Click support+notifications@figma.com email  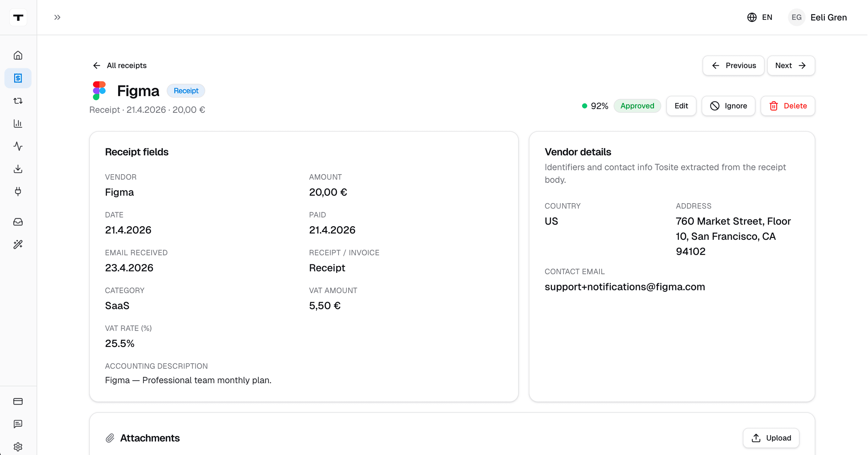click(625, 287)
